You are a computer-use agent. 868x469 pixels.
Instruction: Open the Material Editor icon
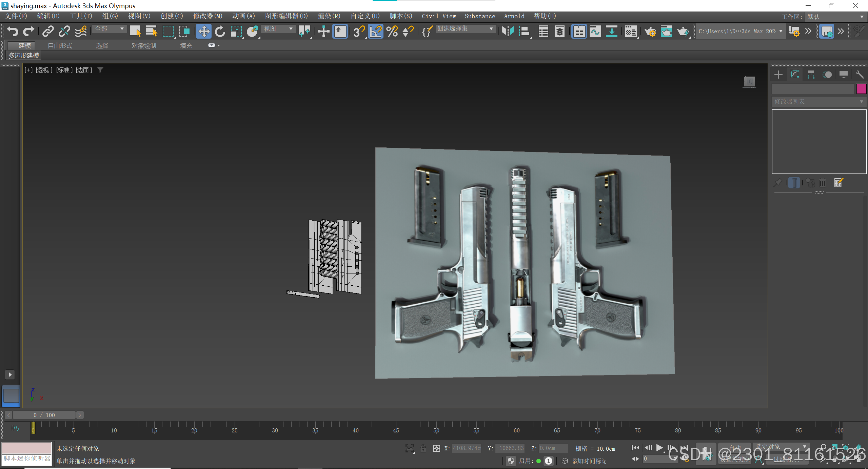click(x=631, y=32)
